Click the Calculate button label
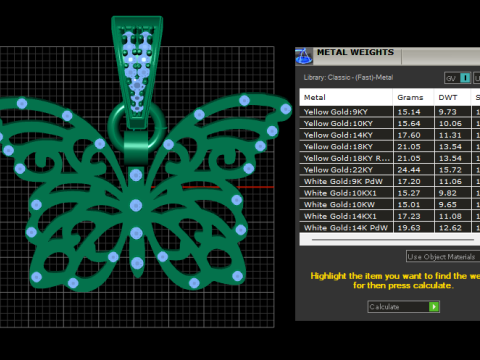This screenshot has height=360, width=480. [384, 307]
